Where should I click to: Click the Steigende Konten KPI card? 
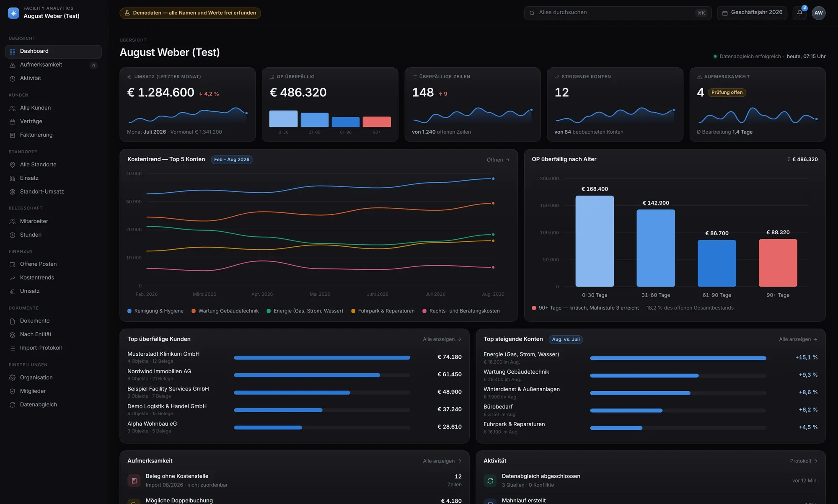615,105
